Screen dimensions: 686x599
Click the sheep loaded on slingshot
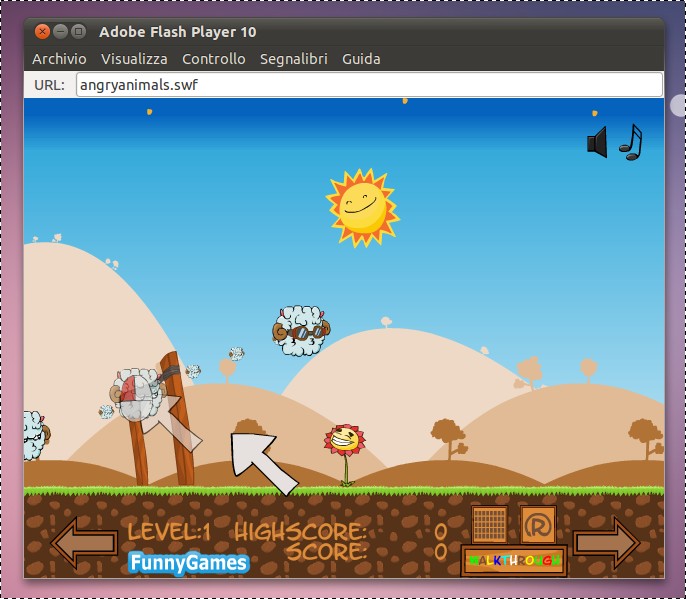tap(139, 395)
